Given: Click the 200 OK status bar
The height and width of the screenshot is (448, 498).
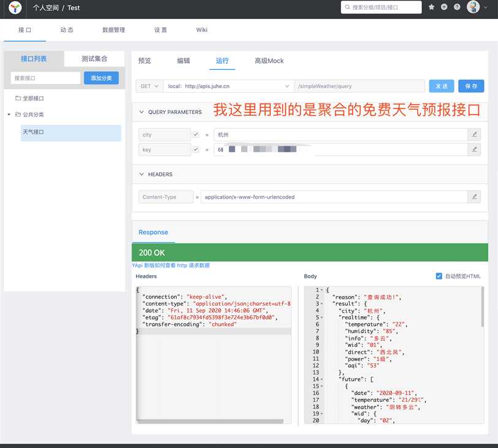Looking at the screenshot, I should [310, 252].
